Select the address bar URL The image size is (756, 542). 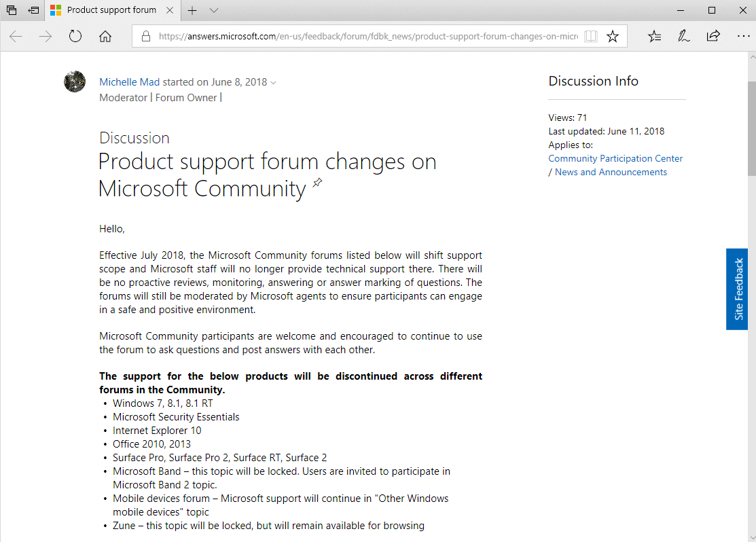coord(368,36)
